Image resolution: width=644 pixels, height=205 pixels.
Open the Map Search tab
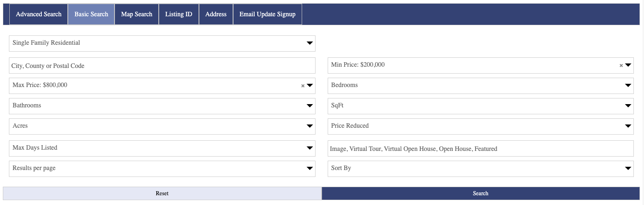point(136,14)
